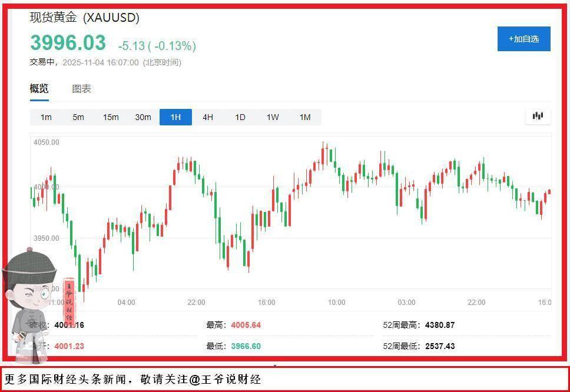Click the current price 3996.03
Screen dimensions: 570x392
(x=68, y=42)
